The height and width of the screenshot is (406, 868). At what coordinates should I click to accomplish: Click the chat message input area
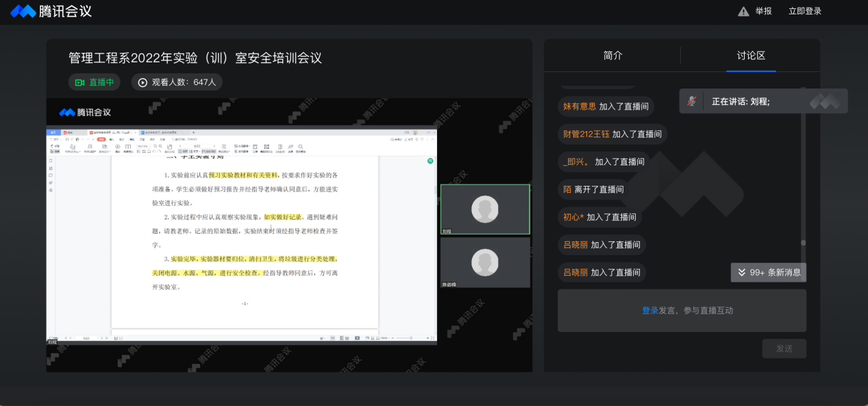pos(682,311)
